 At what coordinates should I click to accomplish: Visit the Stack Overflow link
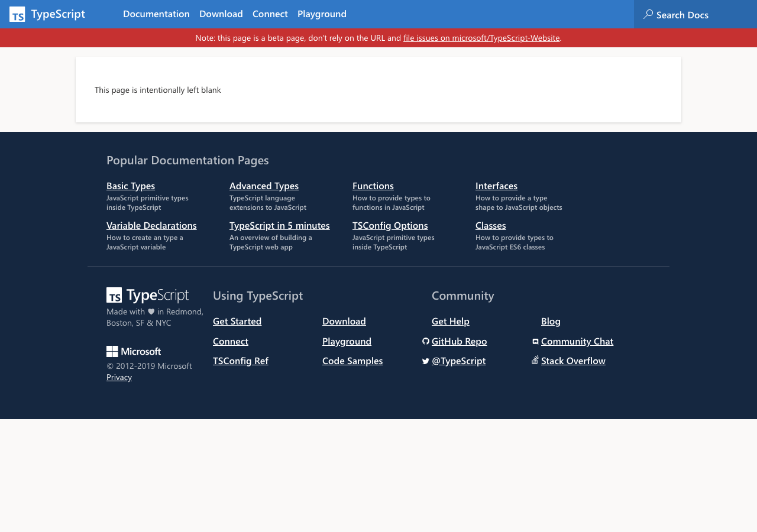[x=573, y=361]
